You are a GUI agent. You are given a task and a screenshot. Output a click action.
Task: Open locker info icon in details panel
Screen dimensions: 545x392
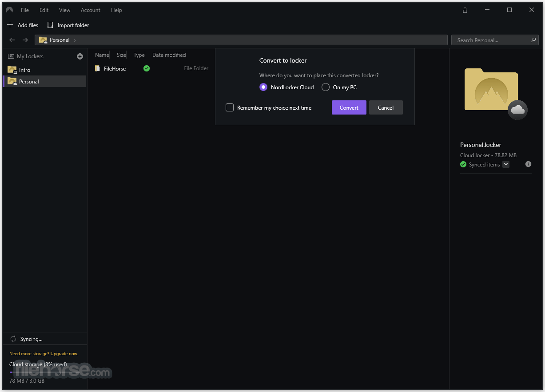528,164
